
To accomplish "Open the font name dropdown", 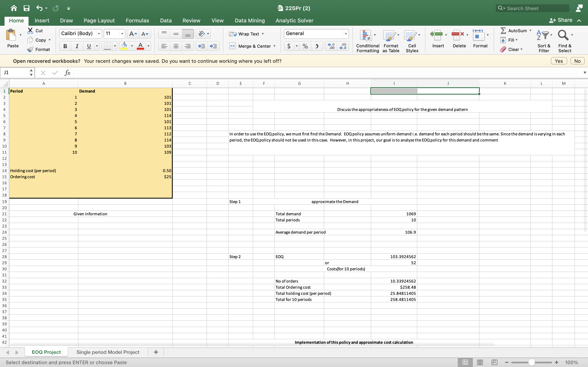I will (99, 34).
